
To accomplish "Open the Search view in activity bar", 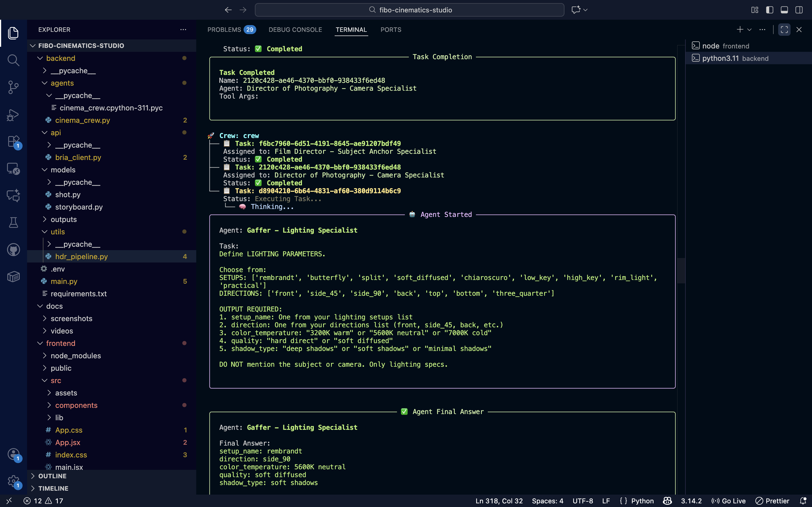I will tap(13, 60).
